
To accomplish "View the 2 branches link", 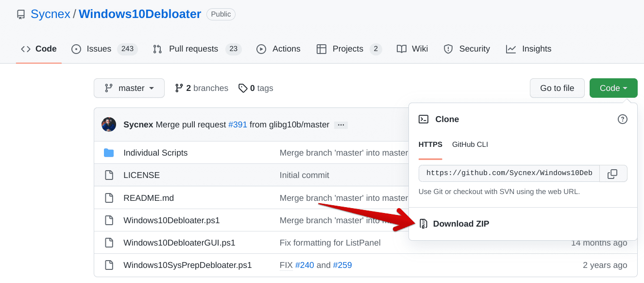I will pyautogui.click(x=202, y=88).
